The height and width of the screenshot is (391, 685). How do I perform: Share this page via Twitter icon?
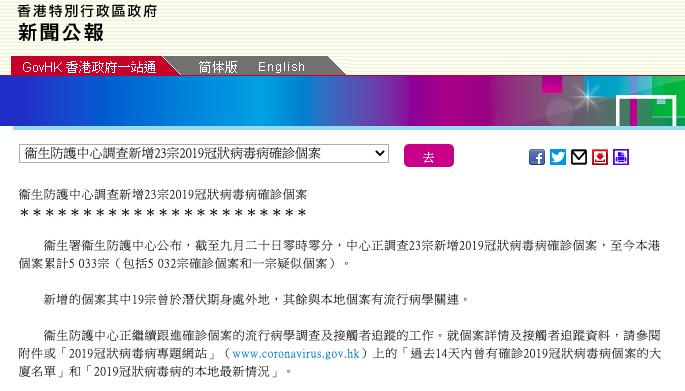tap(557, 157)
